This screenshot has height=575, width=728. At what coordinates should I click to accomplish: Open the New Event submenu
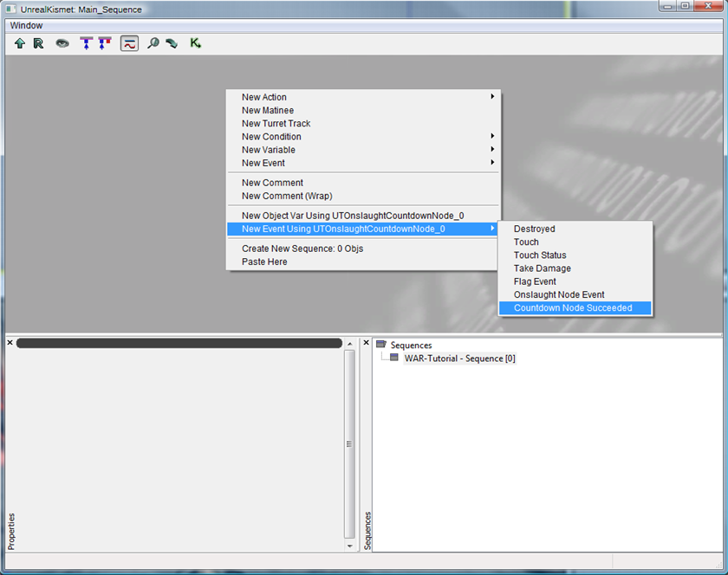(363, 163)
